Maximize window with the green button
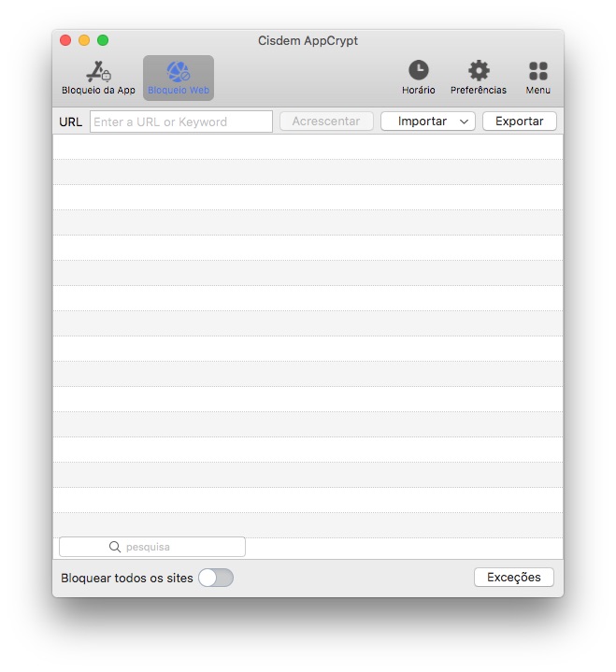The image size is (616, 672). coord(103,40)
